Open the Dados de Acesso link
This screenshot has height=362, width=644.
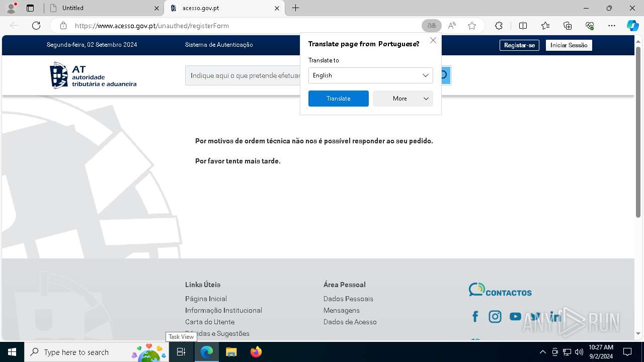click(350, 322)
